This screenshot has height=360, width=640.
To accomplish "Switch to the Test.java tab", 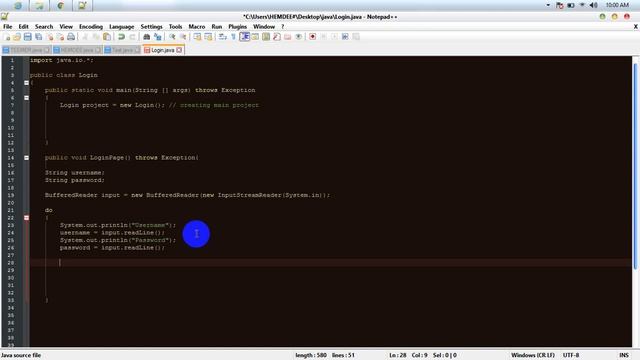I will pyautogui.click(x=121, y=50).
